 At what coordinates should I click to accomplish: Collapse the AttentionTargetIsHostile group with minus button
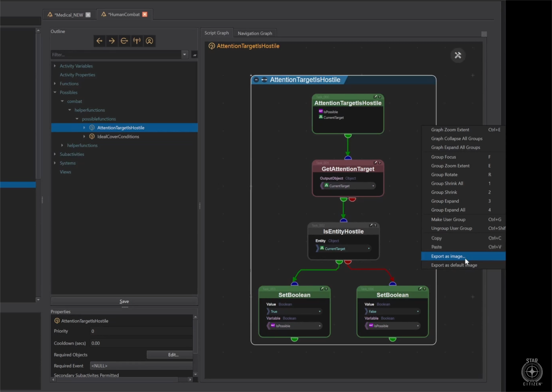pyautogui.click(x=256, y=80)
